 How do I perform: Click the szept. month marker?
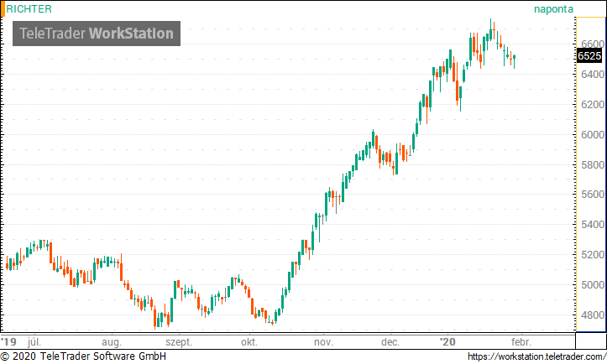[179, 342]
